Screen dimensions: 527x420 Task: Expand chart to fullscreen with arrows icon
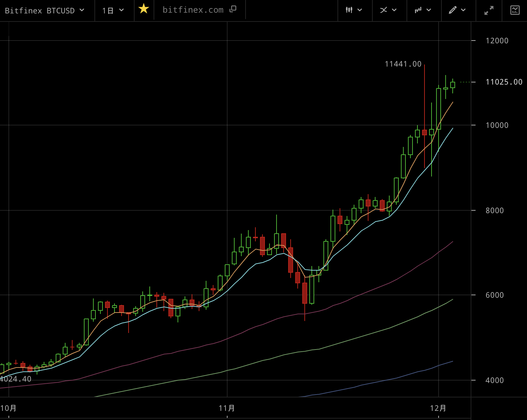point(489,10)
